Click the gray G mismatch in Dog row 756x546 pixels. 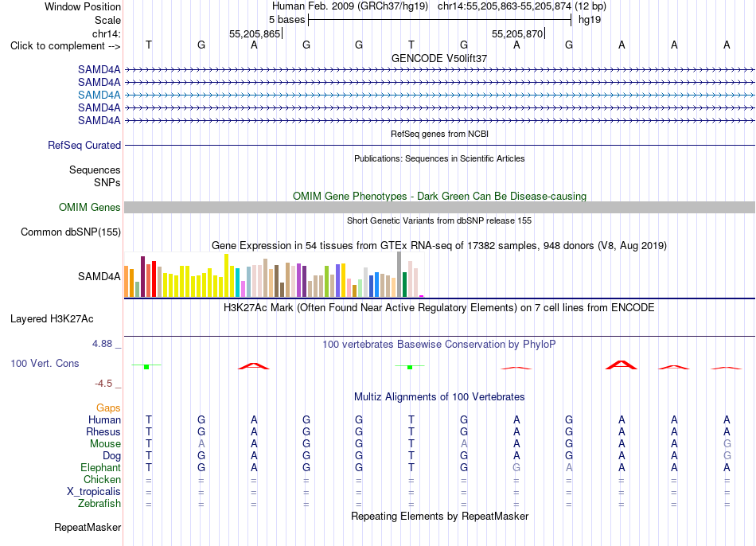(727, 455)
